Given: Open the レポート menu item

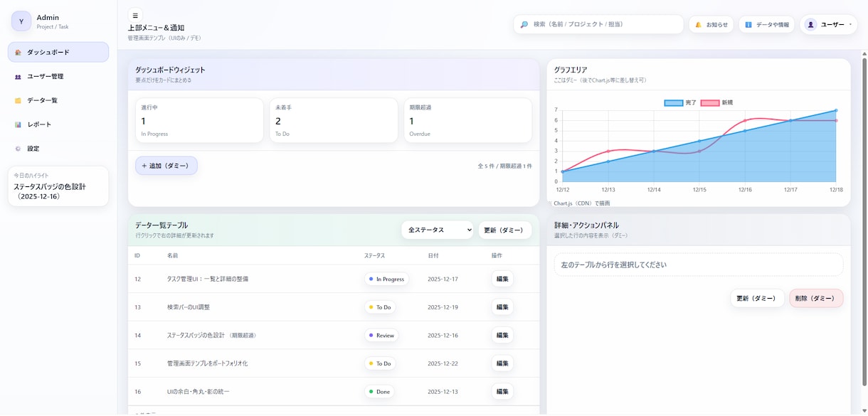Looking at the screenshot, I should point(58,124).
